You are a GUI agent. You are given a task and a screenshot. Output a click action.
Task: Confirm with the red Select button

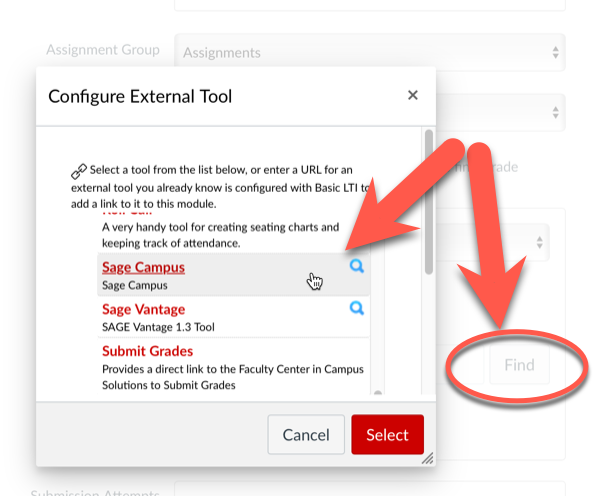[x=387, y=435]
